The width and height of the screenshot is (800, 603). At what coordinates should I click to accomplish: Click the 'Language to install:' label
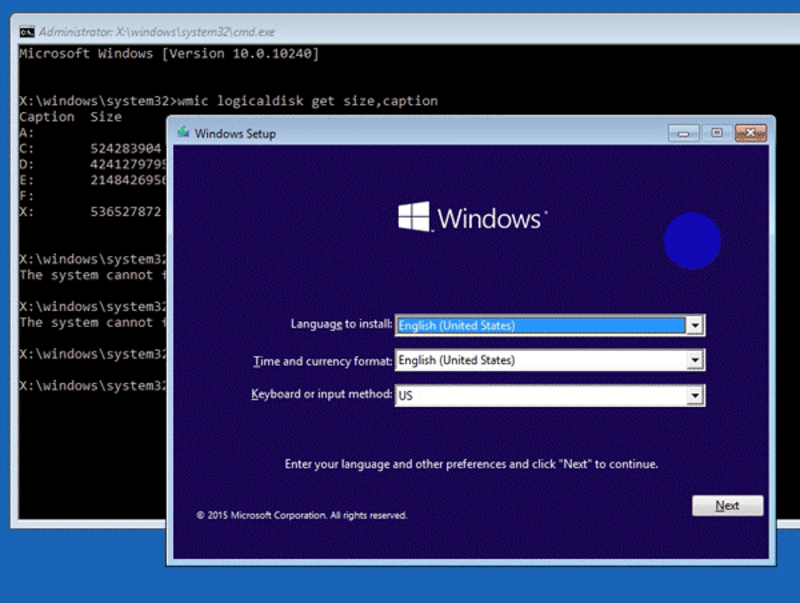coord(341,324)
